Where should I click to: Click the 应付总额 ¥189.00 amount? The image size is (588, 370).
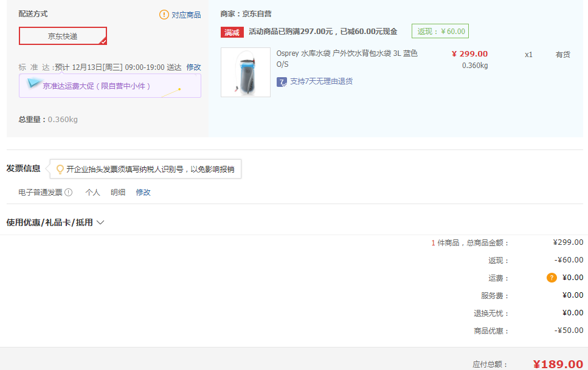(x=558, y=364)
